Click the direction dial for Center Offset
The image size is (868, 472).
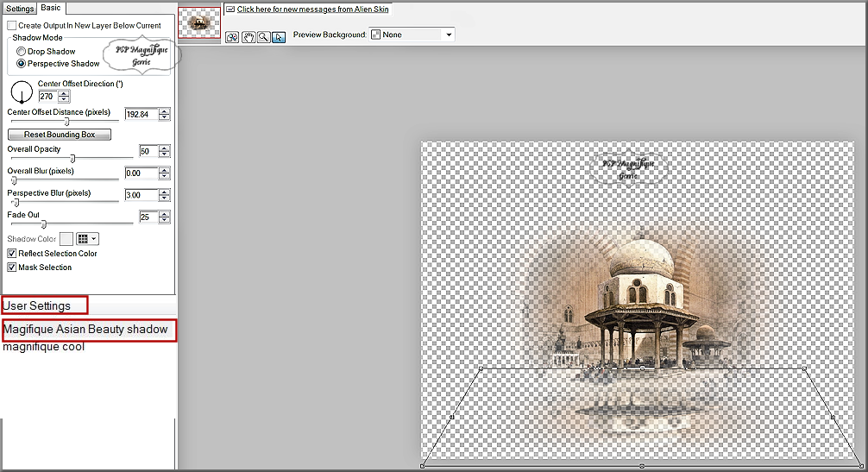coord(20,91)
